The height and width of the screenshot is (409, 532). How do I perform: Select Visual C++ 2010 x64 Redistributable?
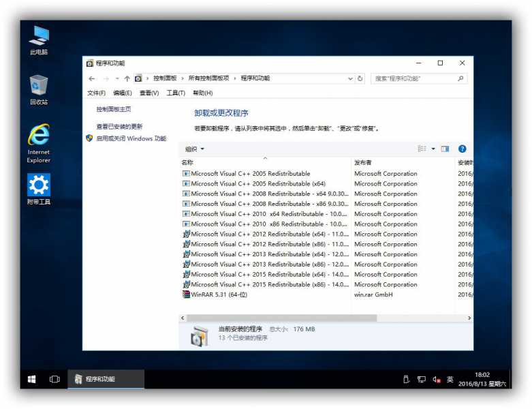[265, 214]
